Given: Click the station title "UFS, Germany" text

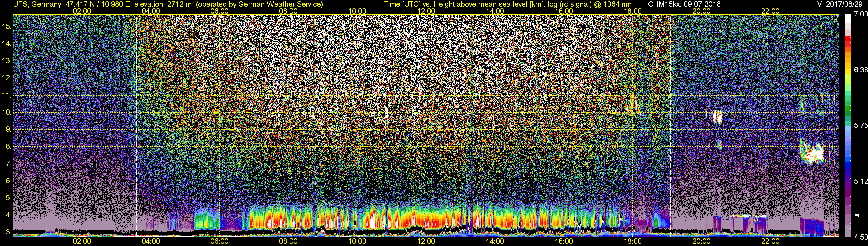Looking at the screenshot, I should tap(37, 4).
